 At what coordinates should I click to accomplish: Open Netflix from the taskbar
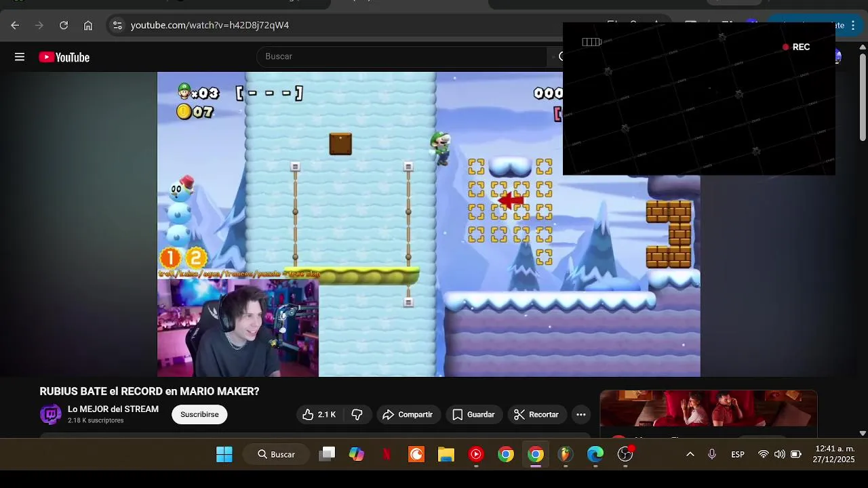click(387, 454)
